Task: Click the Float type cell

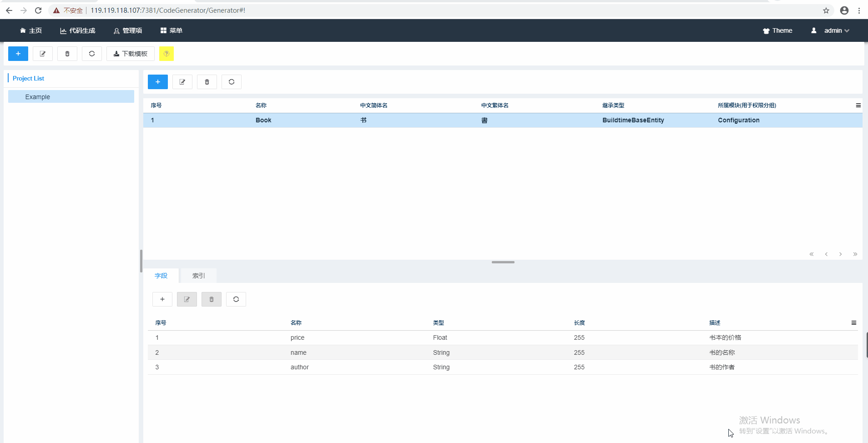Action: [x=440, y=337]
